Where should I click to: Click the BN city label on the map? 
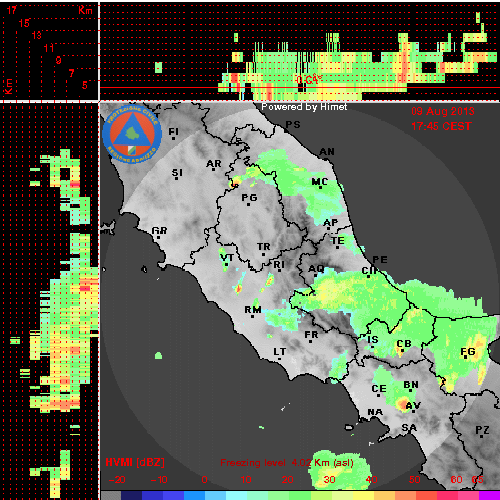[x=411, y=385]
